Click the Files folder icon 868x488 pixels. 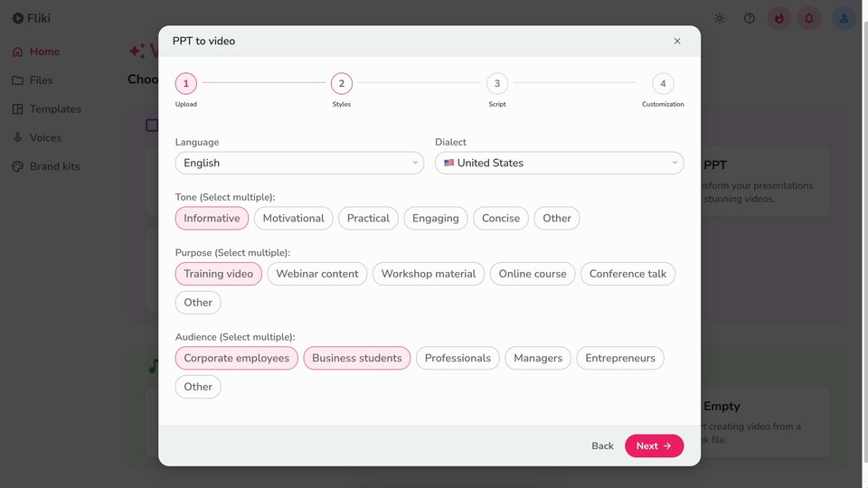pos(18,80)
